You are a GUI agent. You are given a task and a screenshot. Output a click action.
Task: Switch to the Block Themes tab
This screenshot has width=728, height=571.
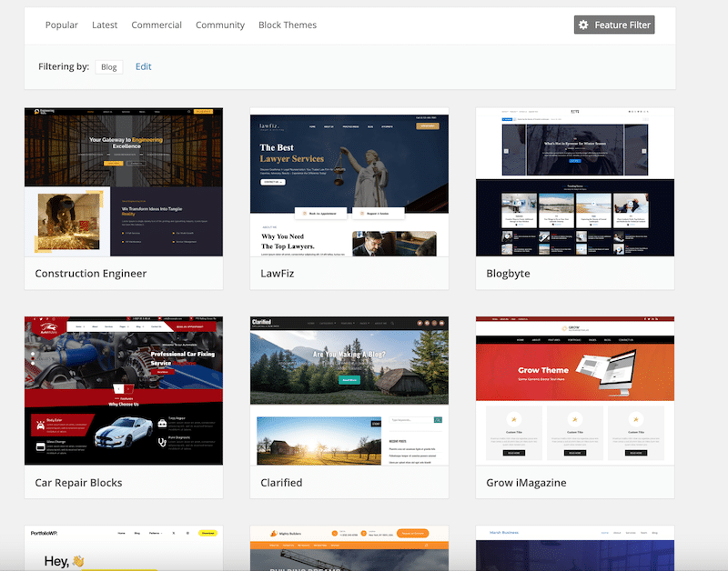pyautogui.click(x=287, y=25)
